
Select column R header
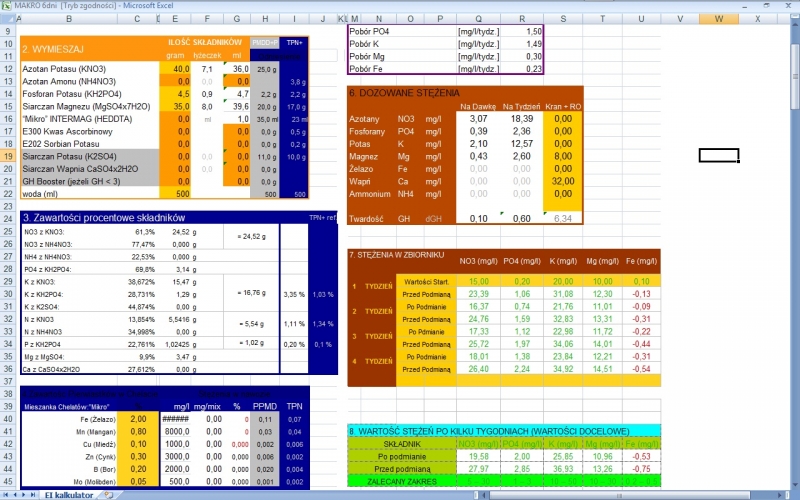pyautogui.click(x=522, y=19)
